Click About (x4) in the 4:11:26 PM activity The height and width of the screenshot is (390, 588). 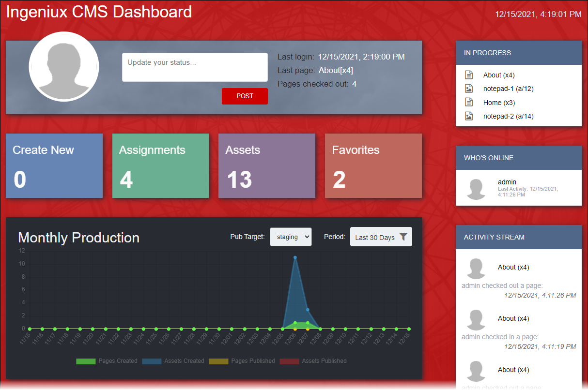513,267
